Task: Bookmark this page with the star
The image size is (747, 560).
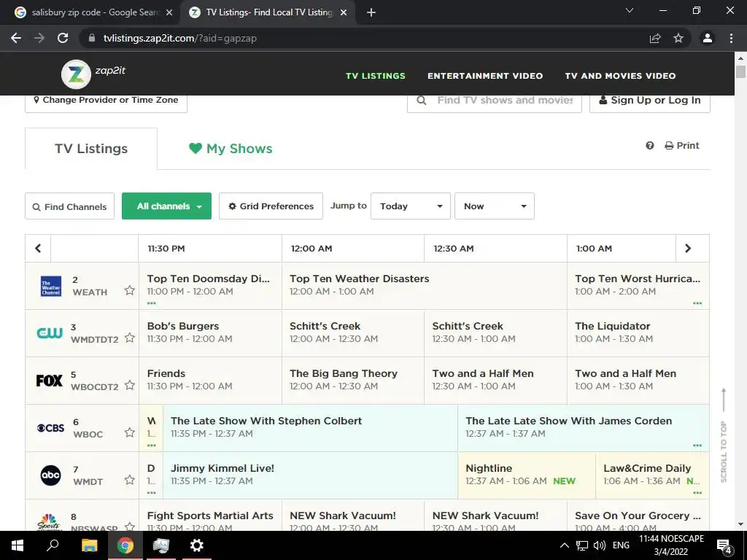Action: 678,38
